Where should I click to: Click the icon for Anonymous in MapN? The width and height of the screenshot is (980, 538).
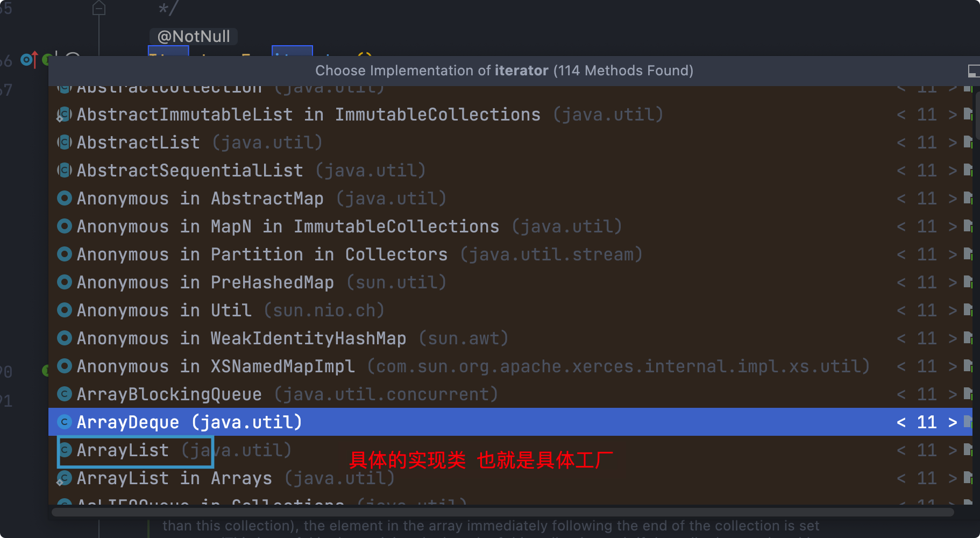[x=65, y=226]
